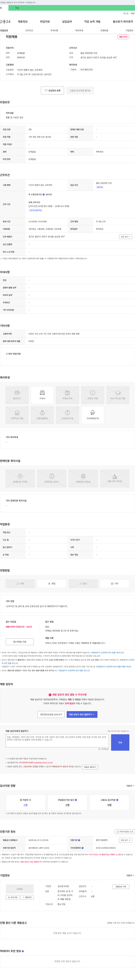135x980 pixels.
Task: Click info icon beside 구인인증번호 label
Action: [x=82, y=848]
